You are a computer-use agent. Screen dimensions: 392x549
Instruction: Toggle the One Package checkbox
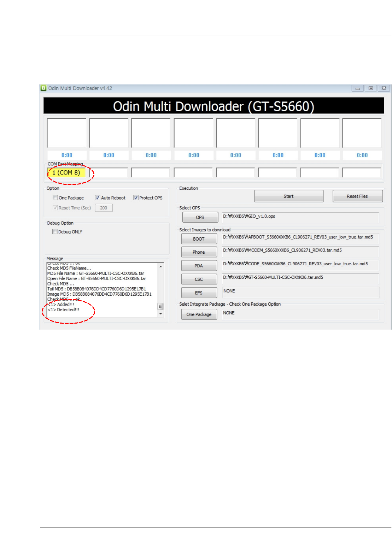click(x=55, y=198)
